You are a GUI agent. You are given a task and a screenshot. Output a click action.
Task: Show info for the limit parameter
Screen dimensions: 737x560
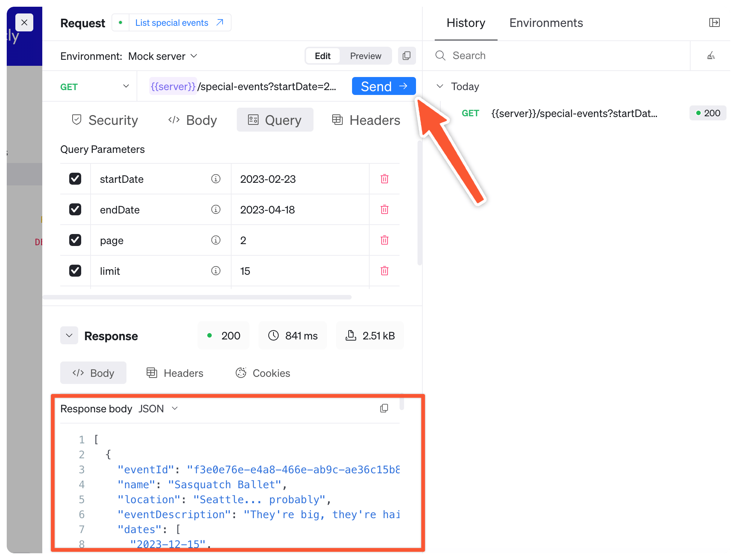pos(216,271)
